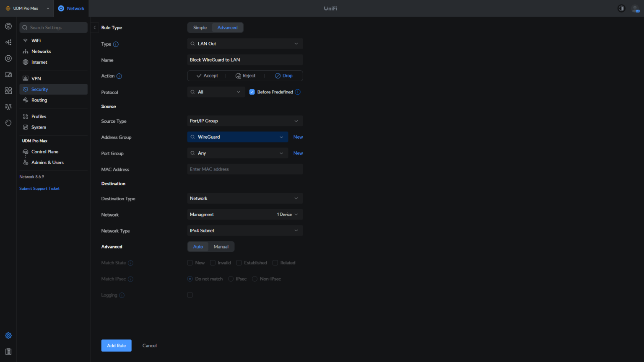Screen dimensions: 644x362
Task: Open the Insights icon in the sidebar
Action: 8,107
